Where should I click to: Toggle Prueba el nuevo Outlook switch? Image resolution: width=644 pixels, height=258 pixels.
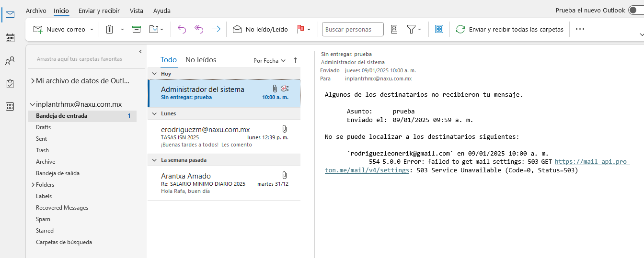636,10
